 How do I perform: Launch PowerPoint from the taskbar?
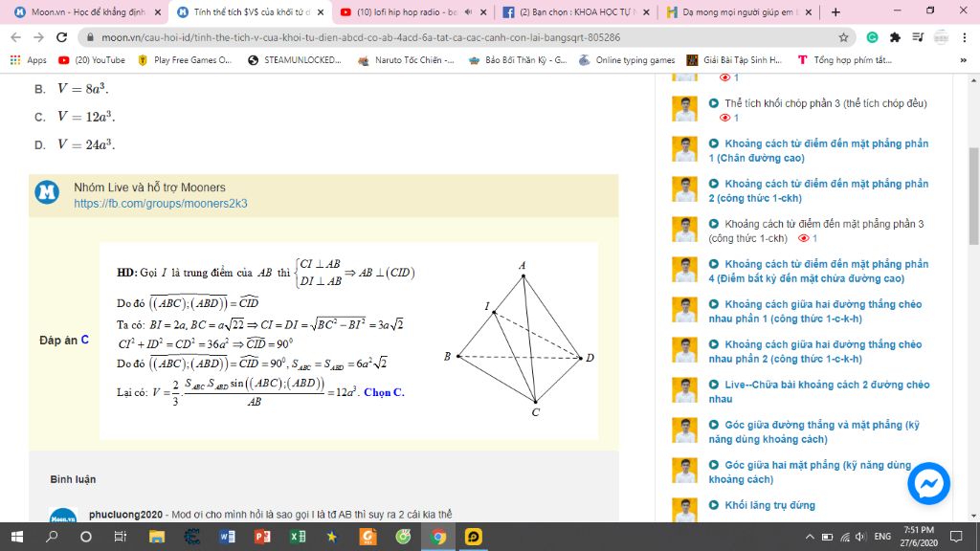pyautogui.click(x=262, y=537)
